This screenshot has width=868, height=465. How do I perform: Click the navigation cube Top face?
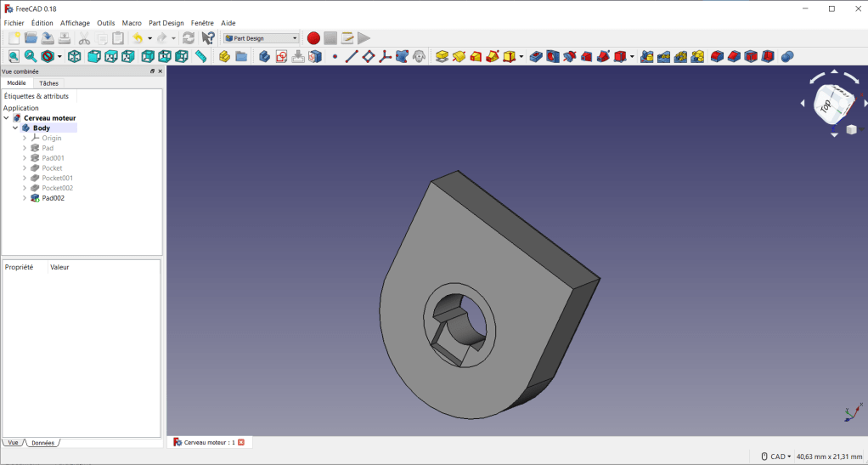pos(826,105)
